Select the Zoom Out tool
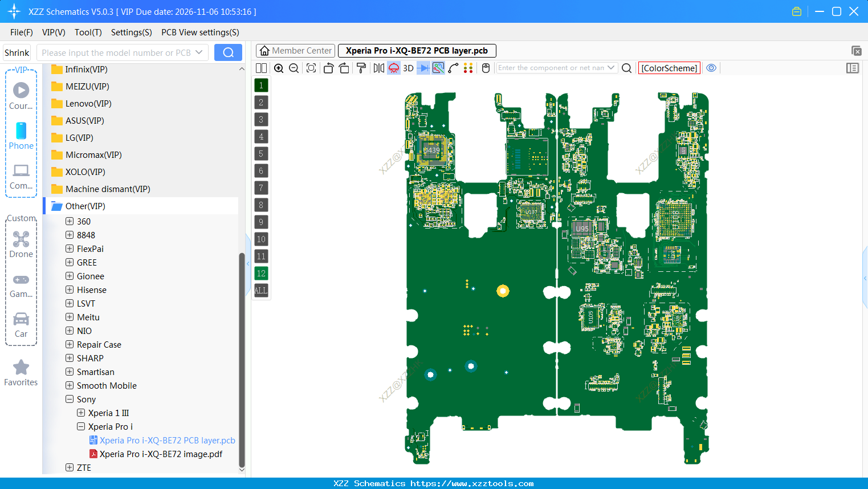 tap(293, 68)
